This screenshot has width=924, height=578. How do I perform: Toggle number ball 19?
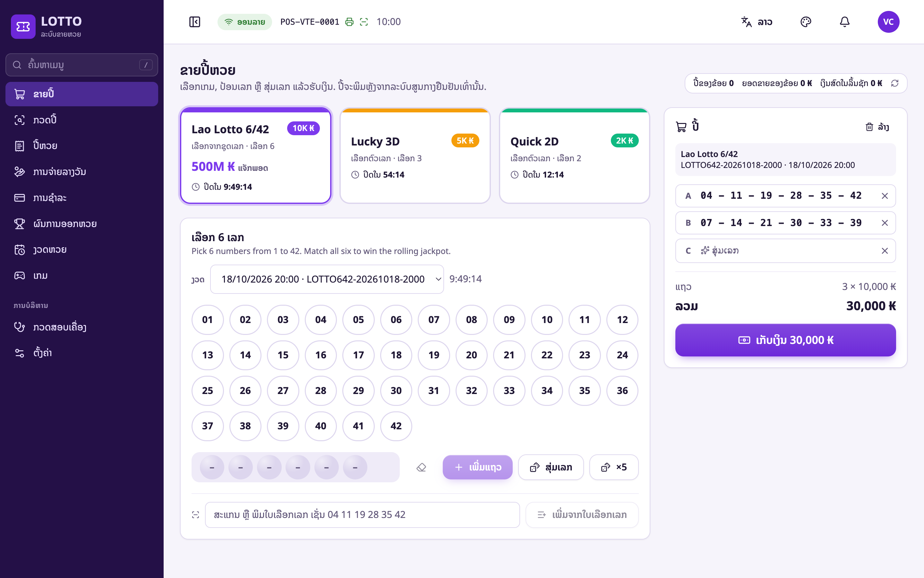pos(434,355)
